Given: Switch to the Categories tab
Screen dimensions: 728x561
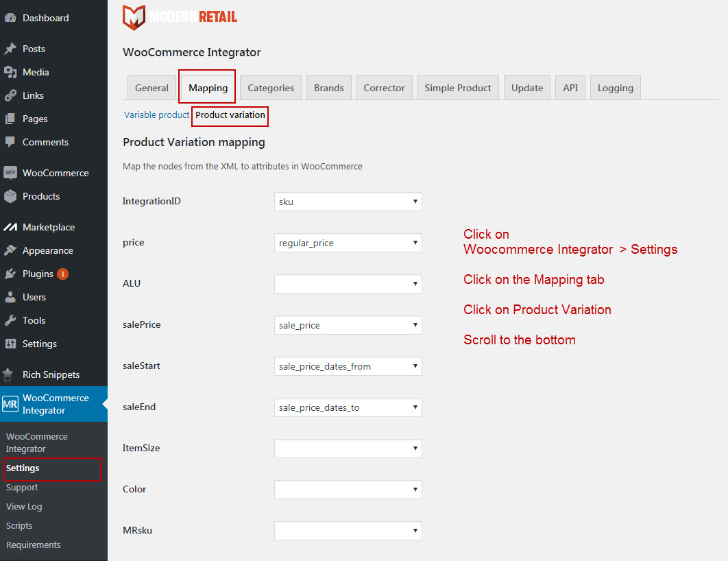Looking at the screenshot, I should tap(271, 88).
